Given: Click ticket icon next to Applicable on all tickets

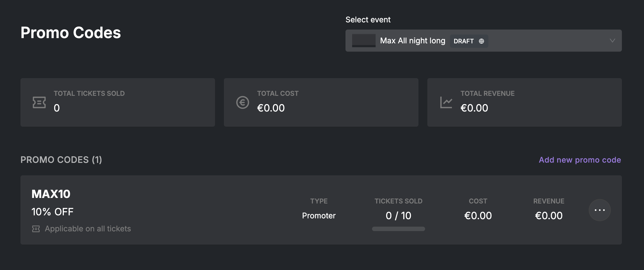Looking at the screenshot, I should click(36, 229).
